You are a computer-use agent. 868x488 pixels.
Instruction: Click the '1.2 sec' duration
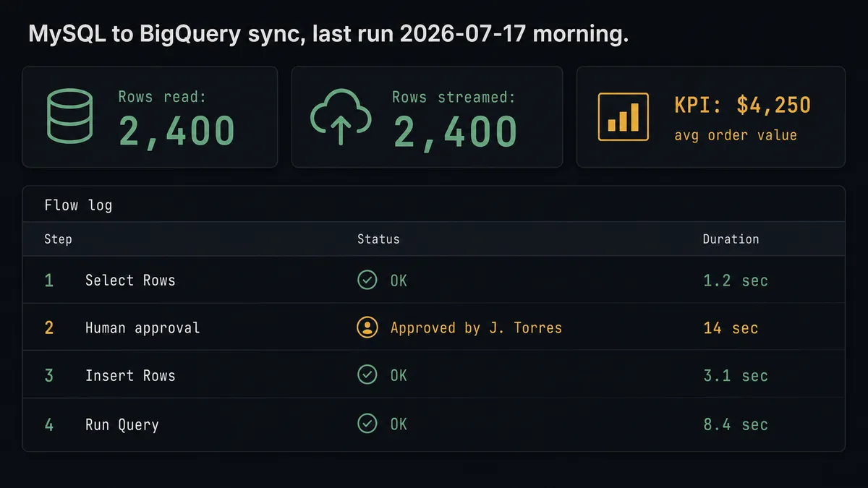click(736, 281)
